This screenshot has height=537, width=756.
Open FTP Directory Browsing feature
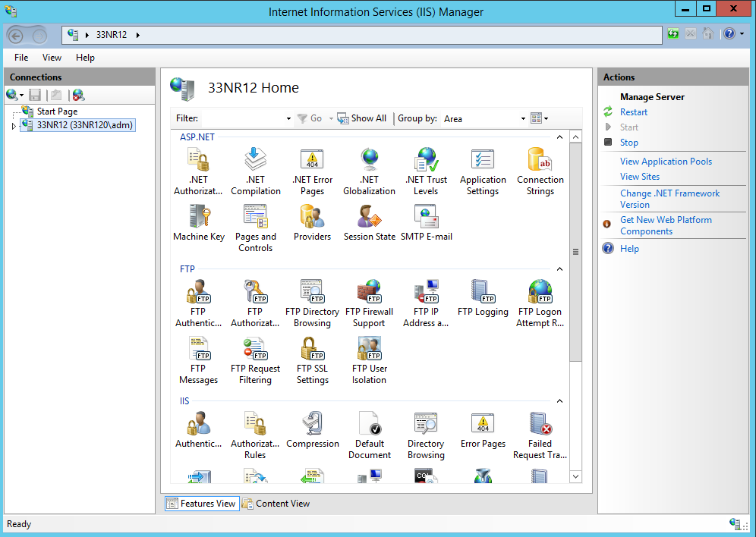(313, 303)
